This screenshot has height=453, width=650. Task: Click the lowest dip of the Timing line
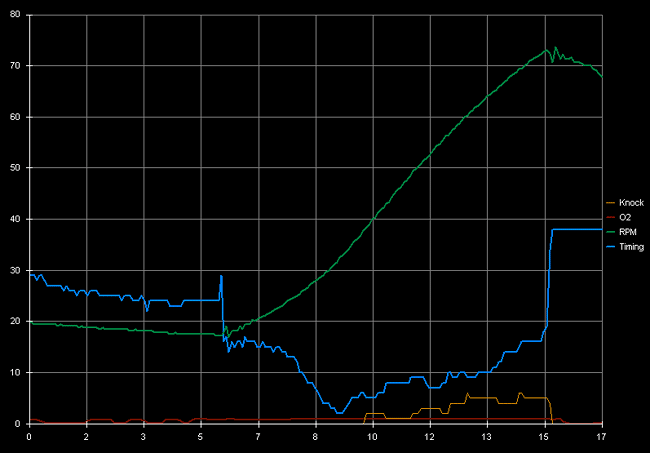[340, 412]
